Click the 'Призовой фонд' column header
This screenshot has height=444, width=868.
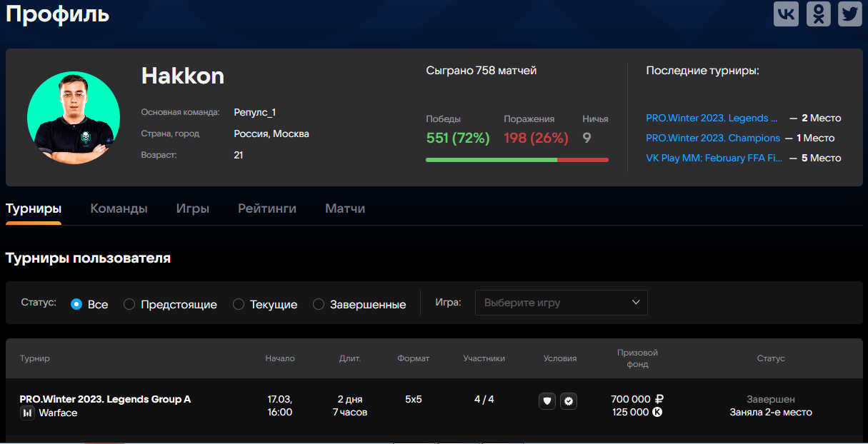coord(637,358)
